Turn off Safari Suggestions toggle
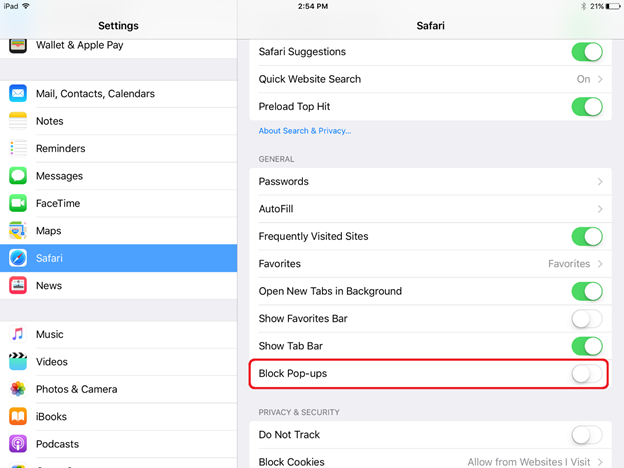The image size is (624, 468). (x=587, y=52)
